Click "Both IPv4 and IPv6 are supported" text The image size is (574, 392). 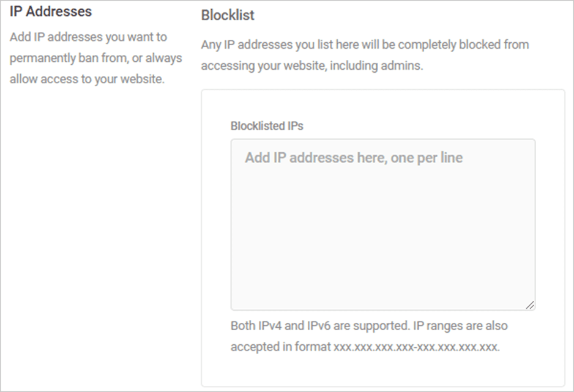click(320, 325)
